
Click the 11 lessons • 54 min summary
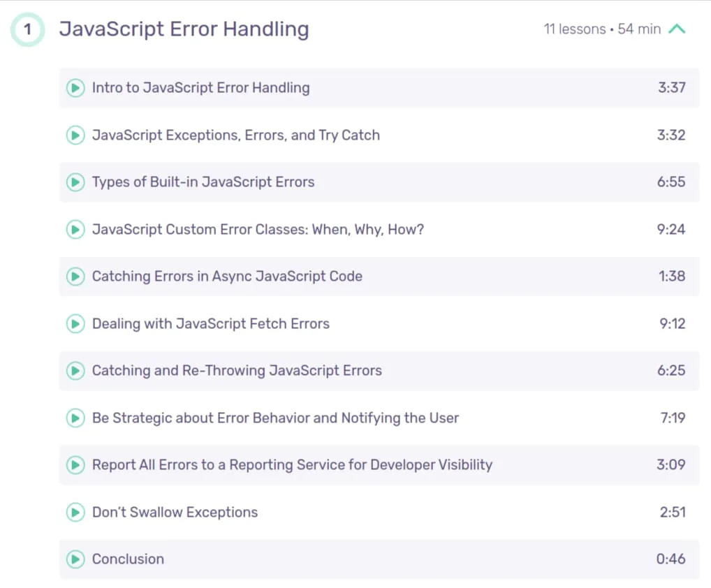point(602,29)
